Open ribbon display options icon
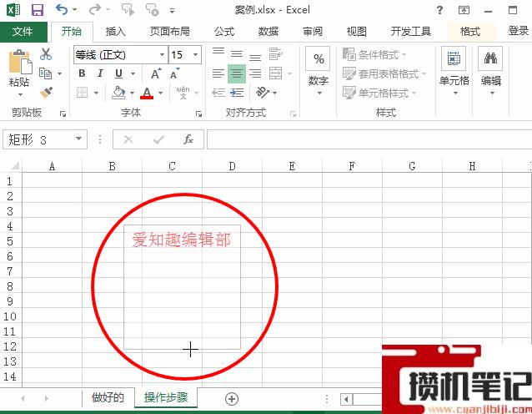Viewport: 532px width, 414px height. (464, 10)
